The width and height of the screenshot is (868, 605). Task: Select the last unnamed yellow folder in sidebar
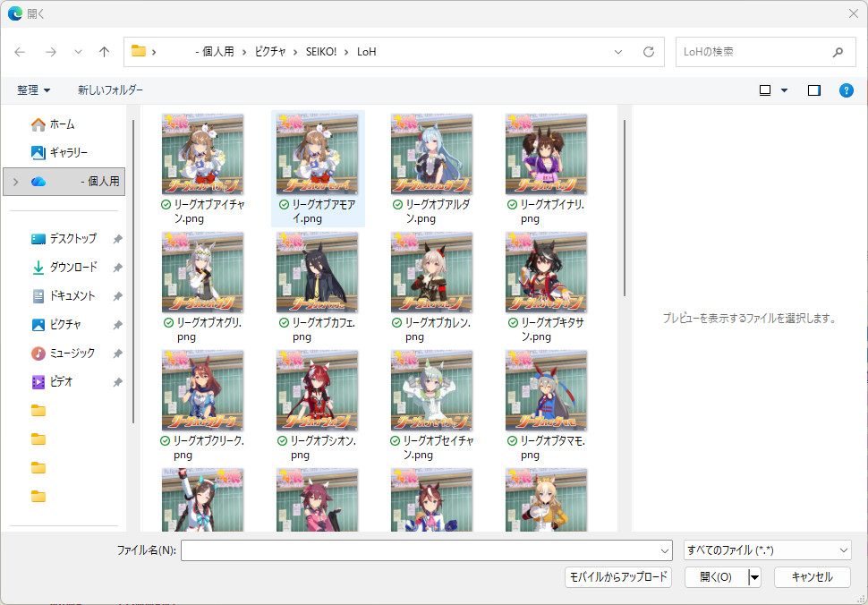38,497
